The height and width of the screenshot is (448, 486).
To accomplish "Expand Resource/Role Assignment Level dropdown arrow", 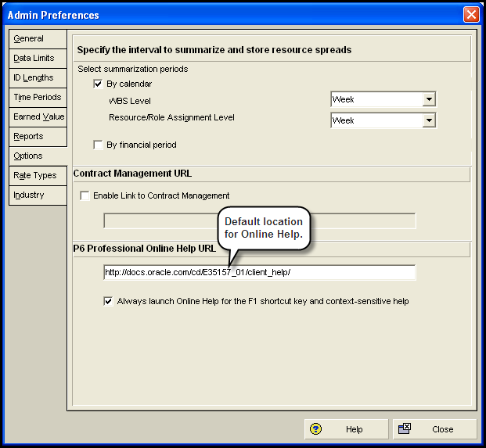I will (429, 120).
